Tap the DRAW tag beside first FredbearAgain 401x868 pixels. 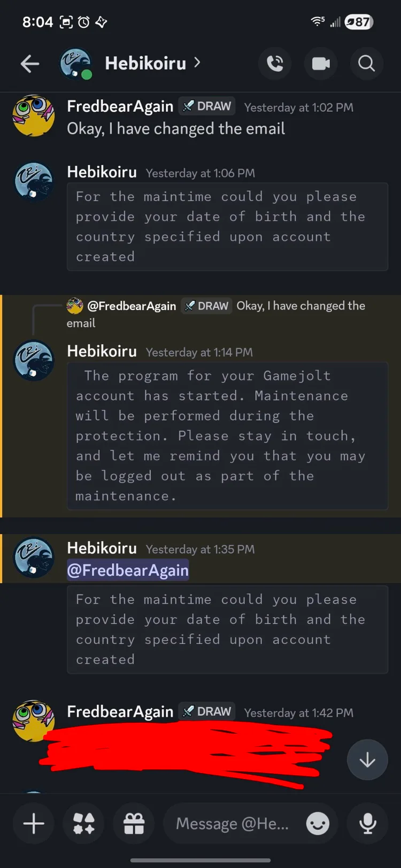(207, 106)
